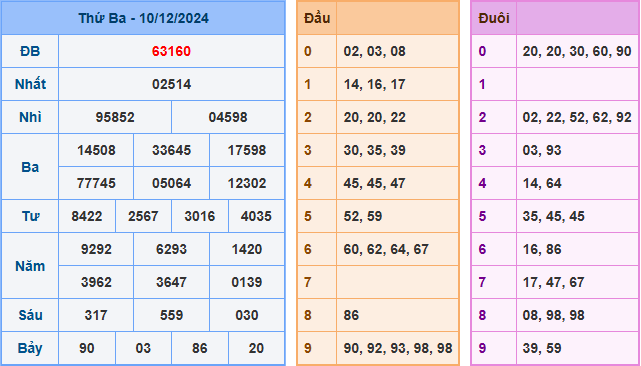Click the Tư prize number 2567
641x366 pixels.
(x=143, y=216)
